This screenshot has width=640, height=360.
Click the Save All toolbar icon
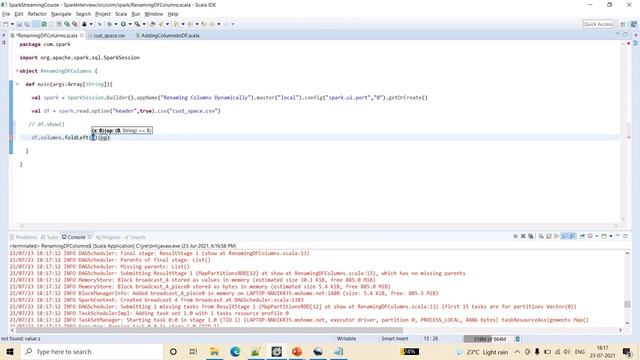[x=27, y=24]
